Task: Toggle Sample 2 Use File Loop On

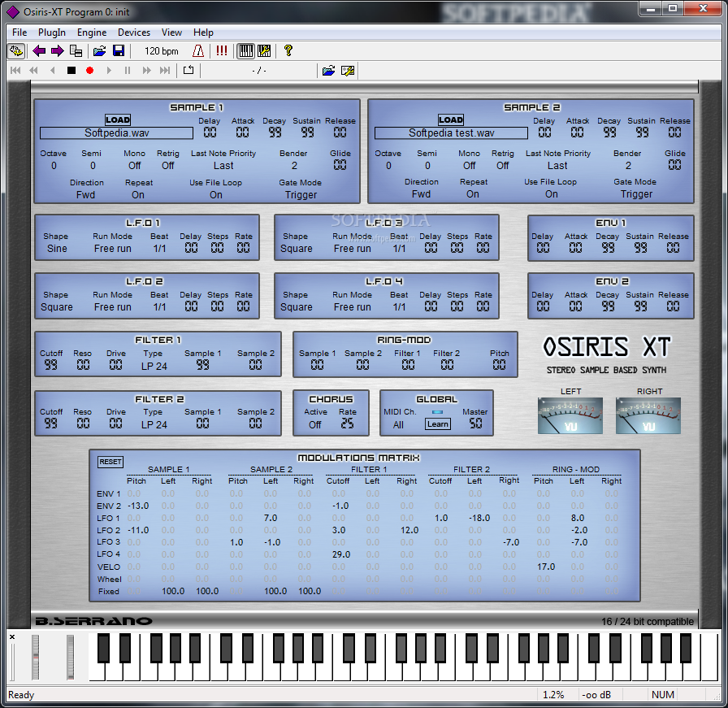Action: [552, 194]
